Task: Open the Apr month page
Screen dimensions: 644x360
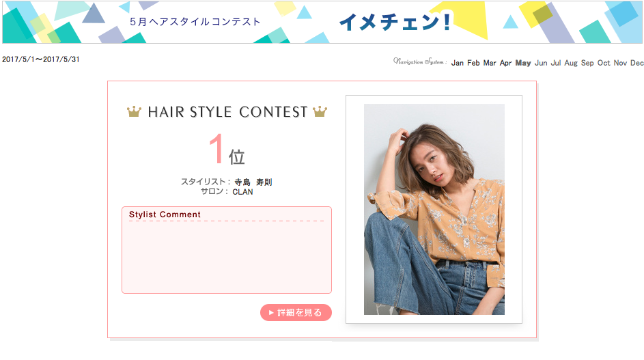Action: 505,63
